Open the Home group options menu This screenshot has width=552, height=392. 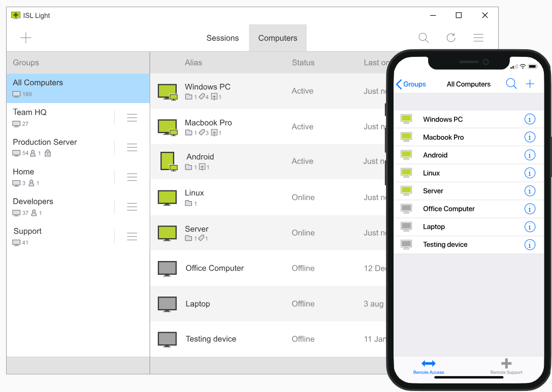(132, 177)
